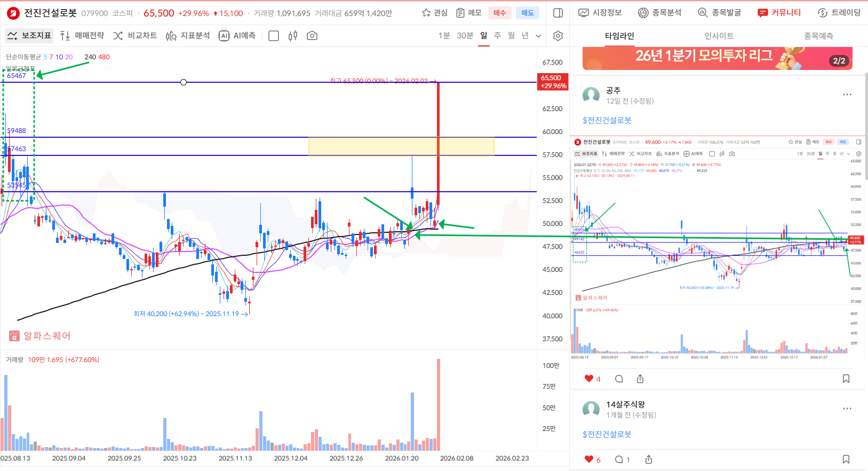Change chart type with candlestick icon
The image size is (868, 471).
tap(293, 36)
